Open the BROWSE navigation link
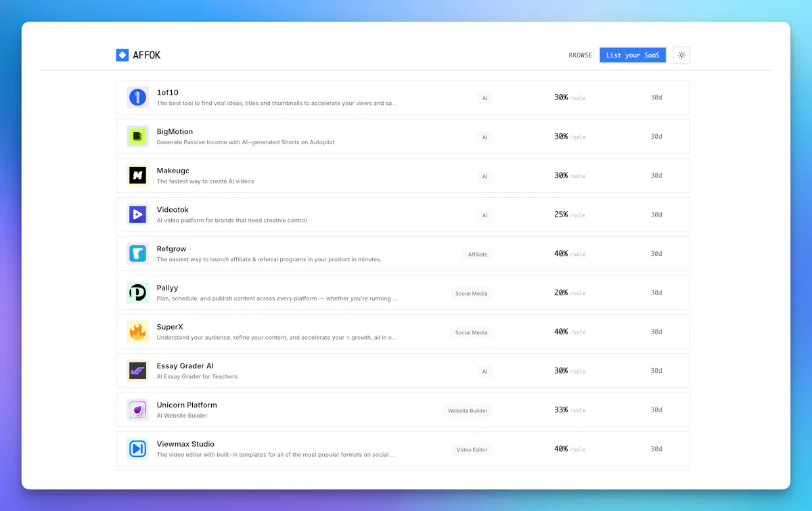 [581, 55]
